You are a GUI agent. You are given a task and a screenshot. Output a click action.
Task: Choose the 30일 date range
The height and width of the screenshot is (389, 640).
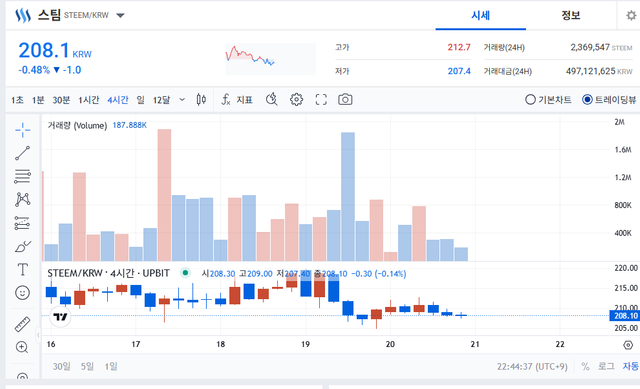pyautogui.click(x=61, y=366)
